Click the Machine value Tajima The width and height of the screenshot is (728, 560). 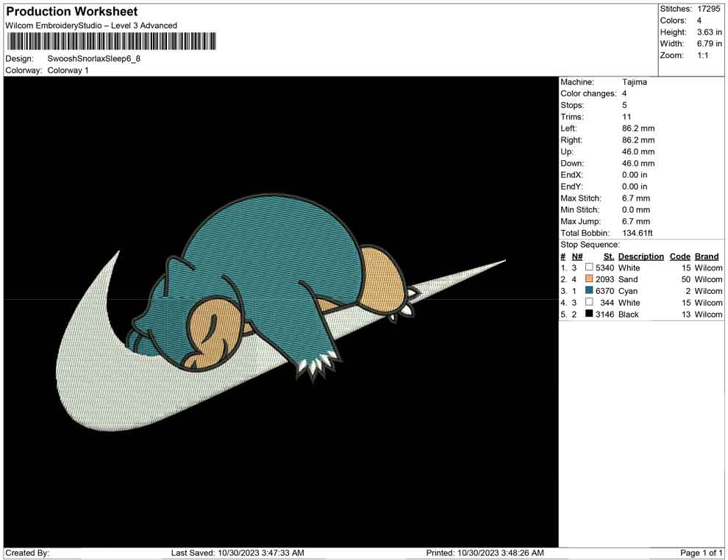[635, 82]
